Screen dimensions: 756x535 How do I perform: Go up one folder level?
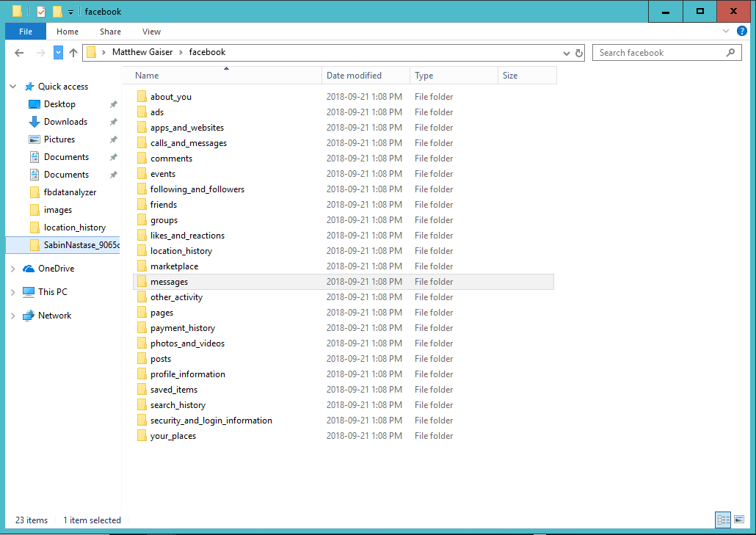pyautogui.click(x=73, y=53)
